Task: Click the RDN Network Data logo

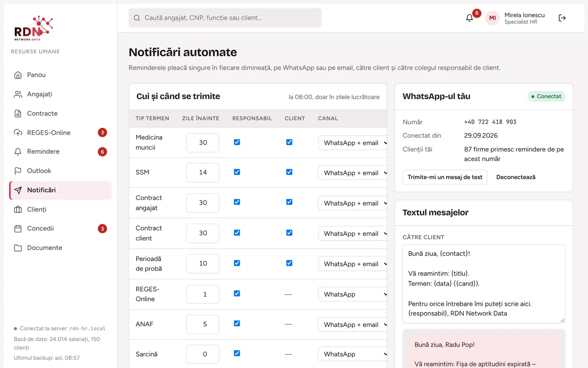Action: 34,28
